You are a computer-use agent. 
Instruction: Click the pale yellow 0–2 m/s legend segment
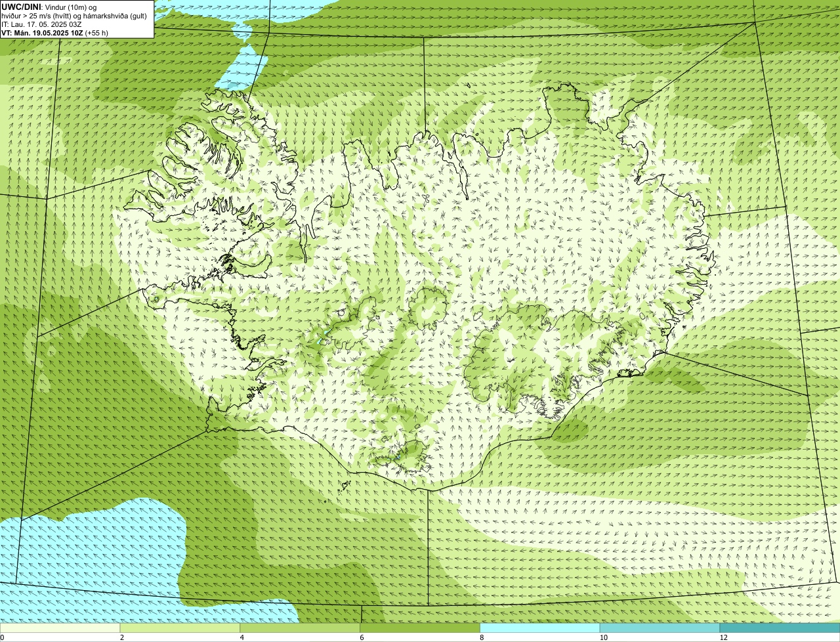click(x=60, y=628)
